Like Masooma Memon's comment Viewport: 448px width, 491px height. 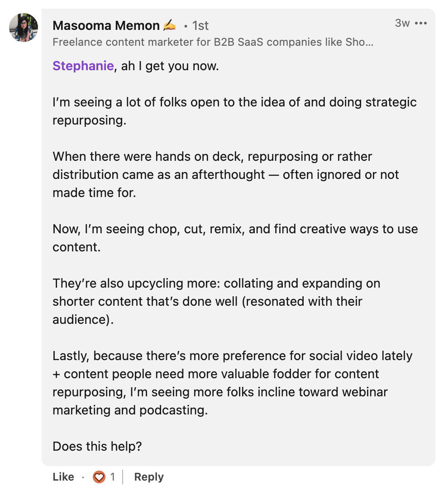click(63, 477)
